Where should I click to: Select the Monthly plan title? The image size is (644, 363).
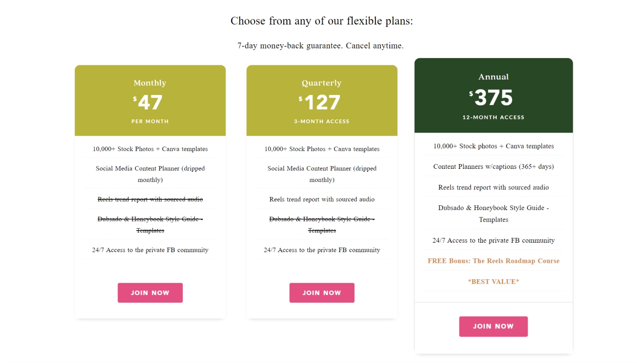[x=150, y=83]
